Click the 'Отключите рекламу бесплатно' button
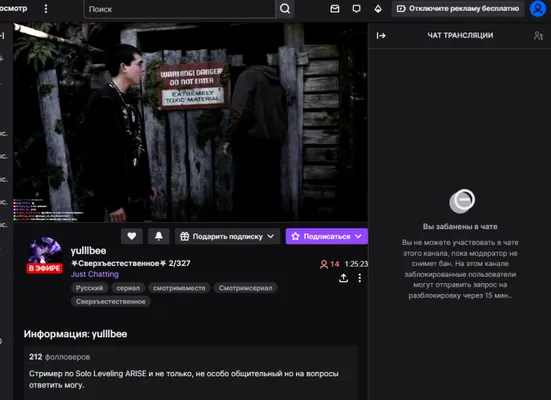The height and width of the screenshot is (400, 551). [458, 8]
